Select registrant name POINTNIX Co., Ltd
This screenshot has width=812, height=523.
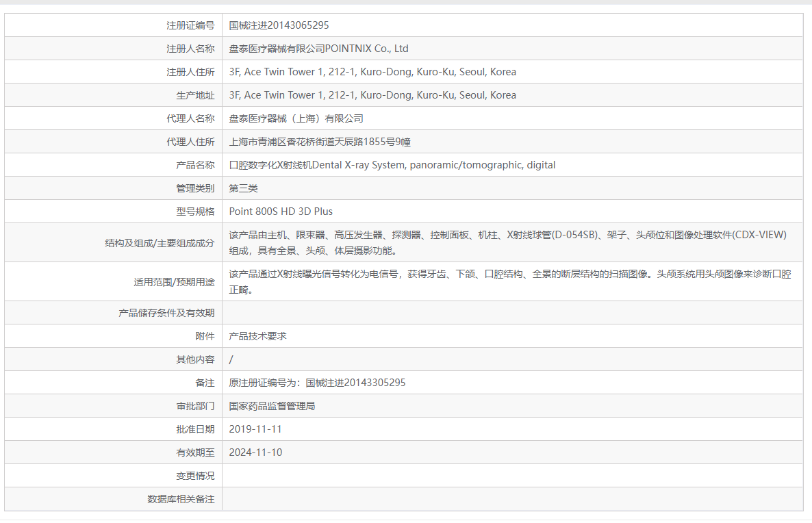pos(318,49)
